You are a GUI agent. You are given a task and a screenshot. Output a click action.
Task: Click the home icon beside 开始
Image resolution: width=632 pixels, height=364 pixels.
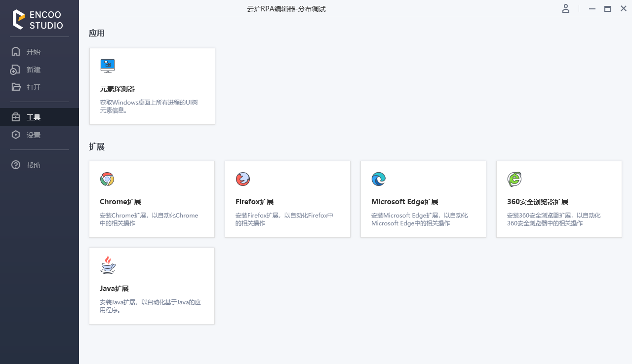click(x=16, y=51)
